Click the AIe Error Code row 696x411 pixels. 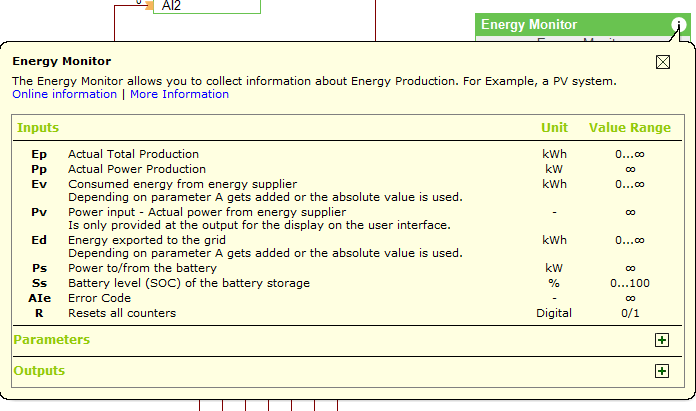pyautogui.click(x=99, y=298)
